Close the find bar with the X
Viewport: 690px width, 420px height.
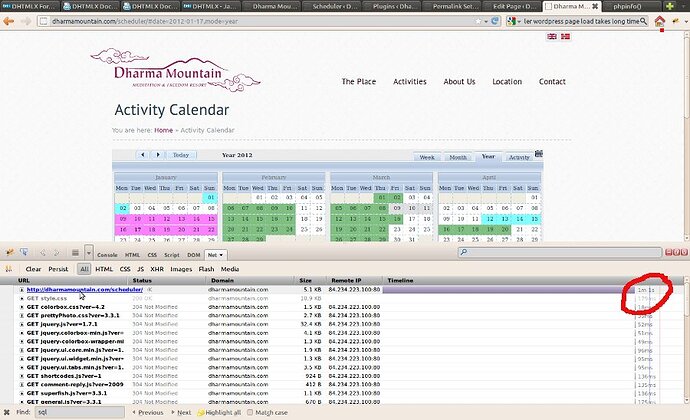point(6,413)
